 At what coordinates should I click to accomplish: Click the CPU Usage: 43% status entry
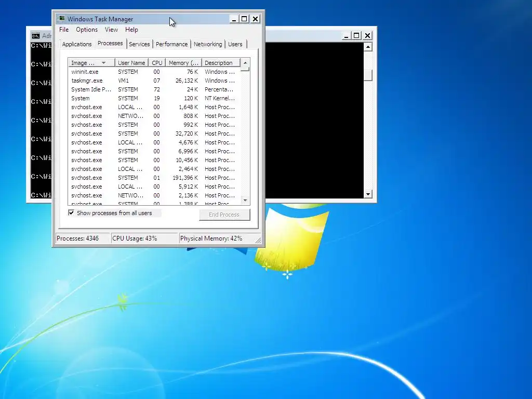[144, 238]
